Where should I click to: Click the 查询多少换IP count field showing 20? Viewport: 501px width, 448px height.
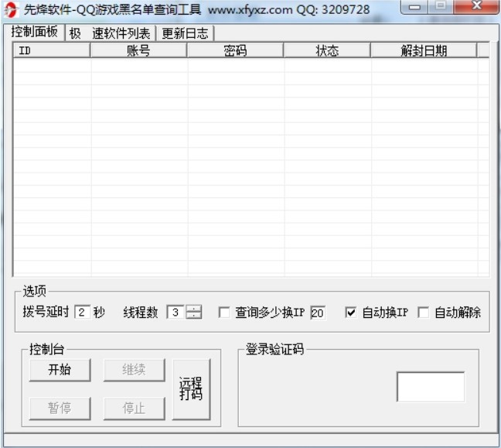click(x=318, y=313)
